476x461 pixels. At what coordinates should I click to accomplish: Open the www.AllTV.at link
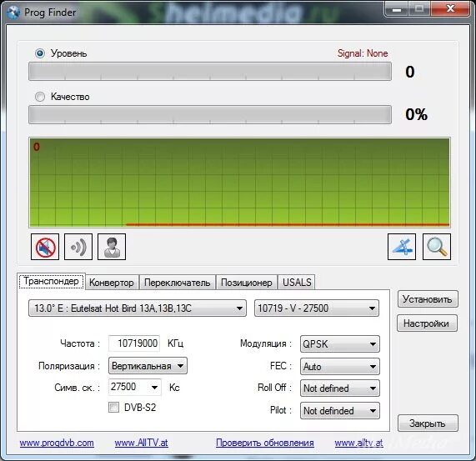coord(141,443)
